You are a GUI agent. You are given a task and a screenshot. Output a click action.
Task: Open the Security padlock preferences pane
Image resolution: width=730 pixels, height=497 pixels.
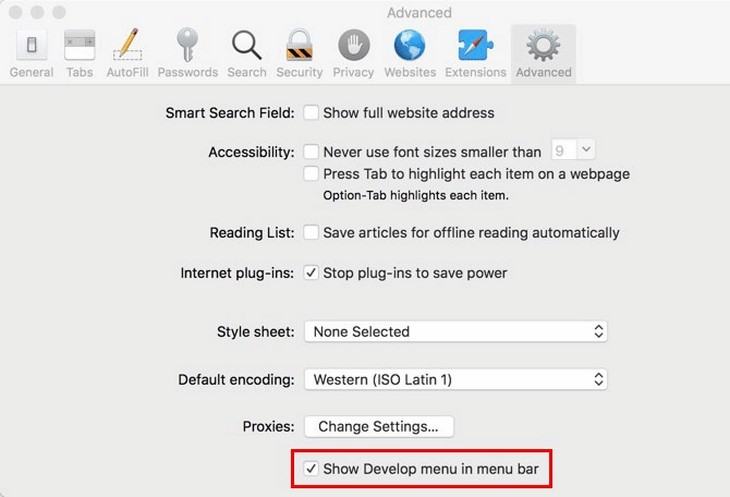(299, 54)
